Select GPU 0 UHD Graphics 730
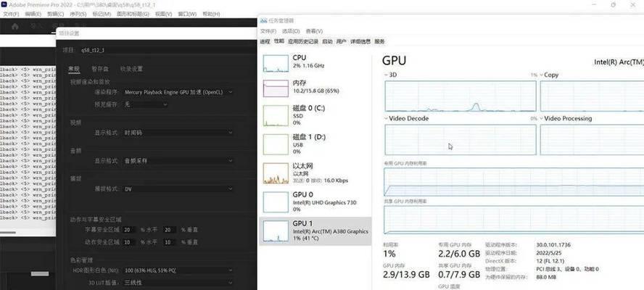Screen dimensions: 644x290 point(315,202)
